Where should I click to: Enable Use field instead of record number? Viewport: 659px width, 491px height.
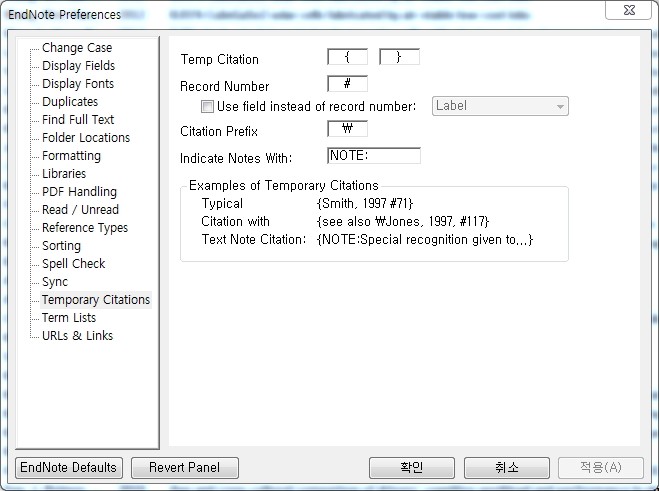pos(207,106)
